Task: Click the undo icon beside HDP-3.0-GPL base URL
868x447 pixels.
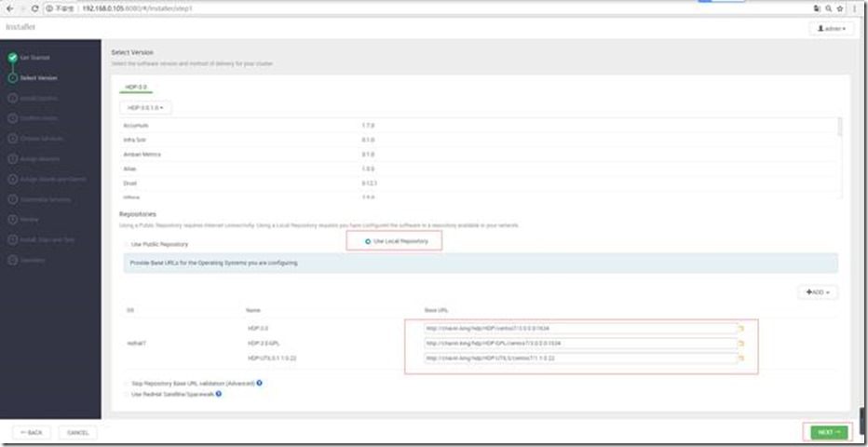Action: pos(740,343)
